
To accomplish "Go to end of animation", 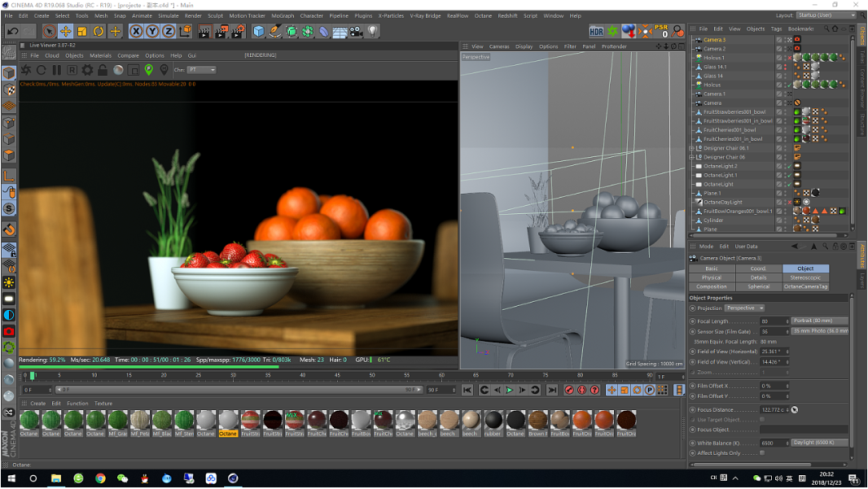I will click(552, 390).
